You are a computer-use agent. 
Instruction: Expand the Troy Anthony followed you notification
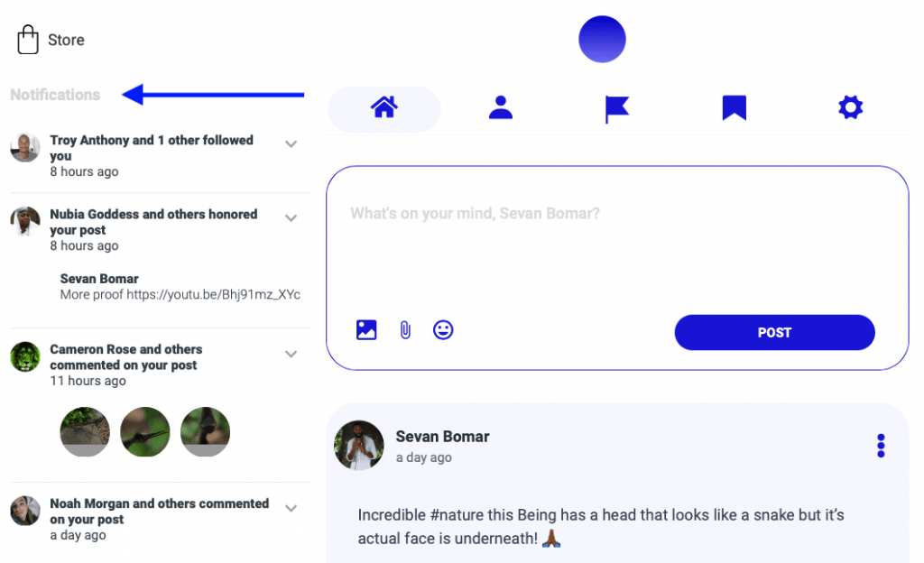[291, 143]
